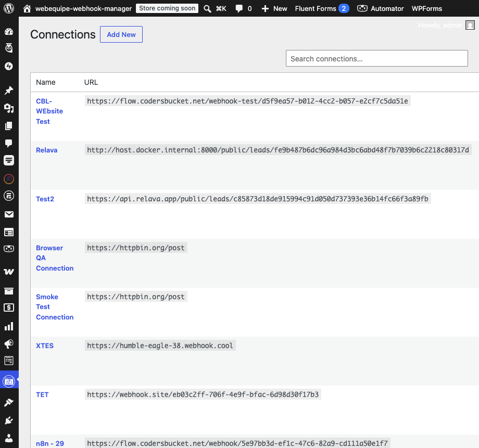Viewport: 479px width, 448px height.
Task: Open Comments via the sidebar speech bubble
Action: (9, 143)
